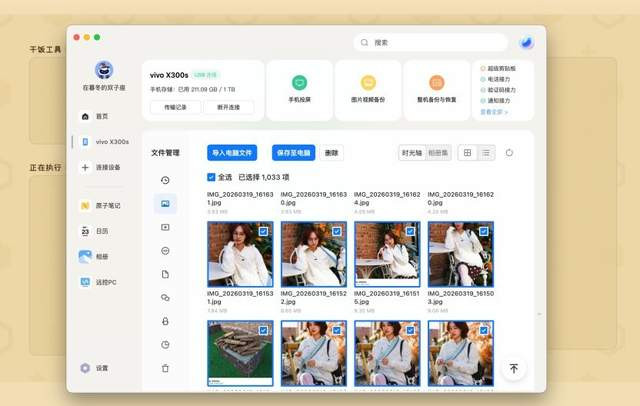Switch to the 相册集 albums tab

(x=438, y=153)
